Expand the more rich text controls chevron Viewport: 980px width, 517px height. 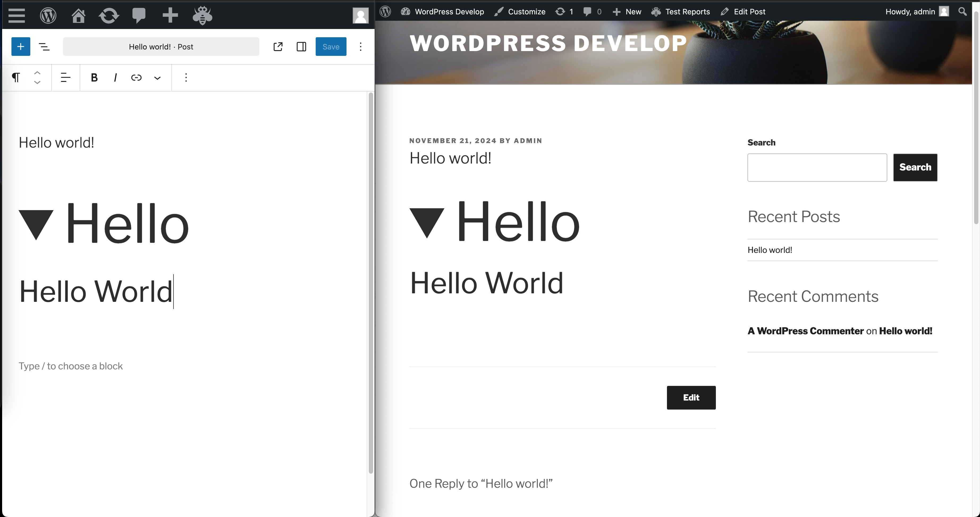point(157,78)
